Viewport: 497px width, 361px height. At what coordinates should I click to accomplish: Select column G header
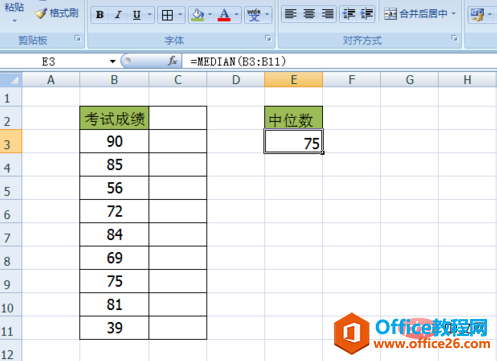410,80
